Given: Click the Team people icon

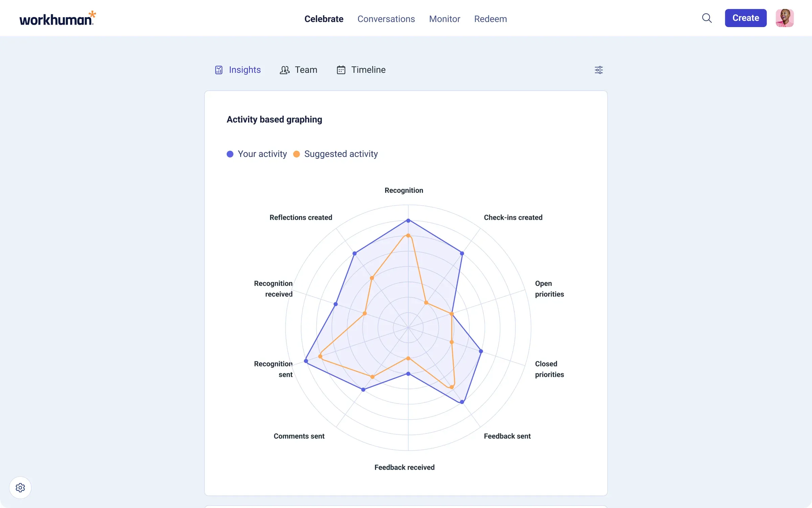Looking at the screenshot, I should (285, 70).
